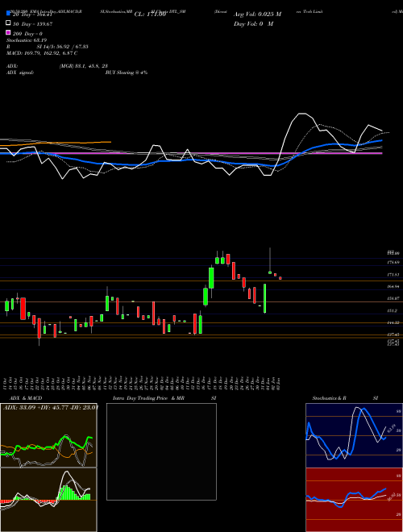Click the CL: 171.00 closing price label
403x532 pixels.
150,15
